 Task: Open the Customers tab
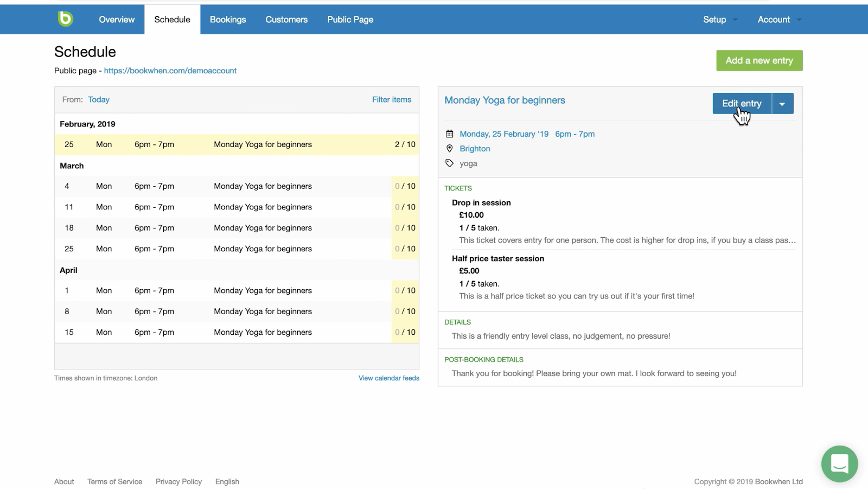click(x=286, y=20)
